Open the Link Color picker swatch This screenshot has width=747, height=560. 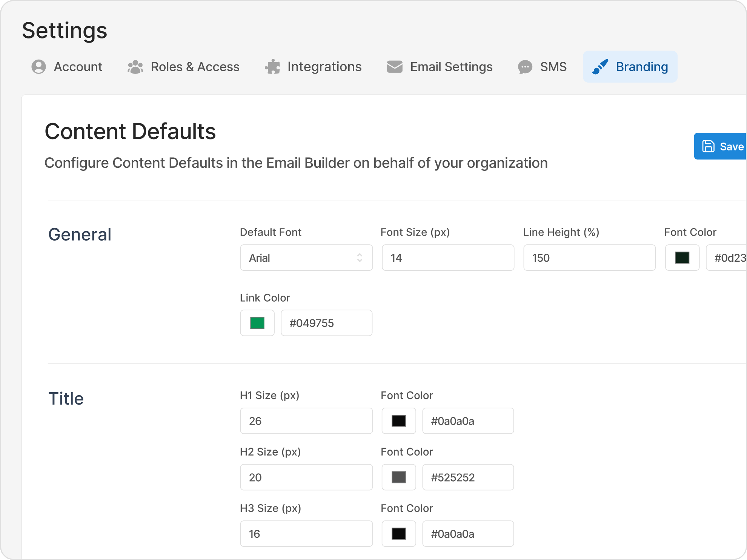[x=257, y=323]
